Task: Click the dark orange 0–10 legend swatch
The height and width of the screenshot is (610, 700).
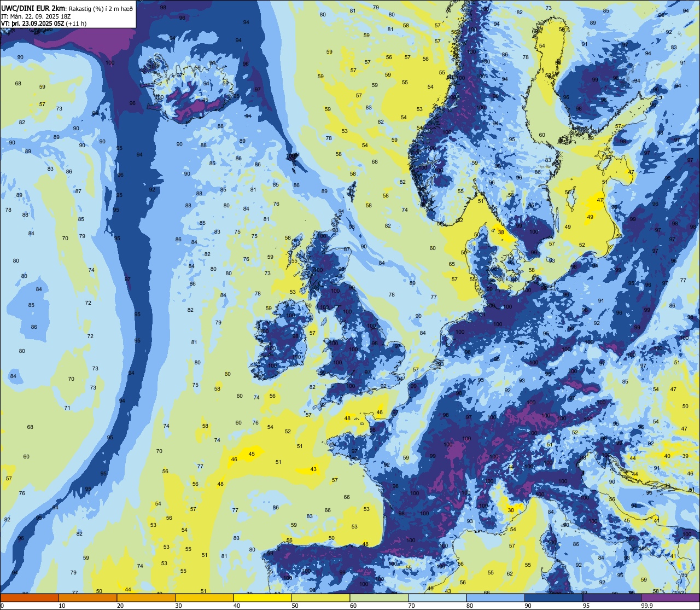Action: 30,598
